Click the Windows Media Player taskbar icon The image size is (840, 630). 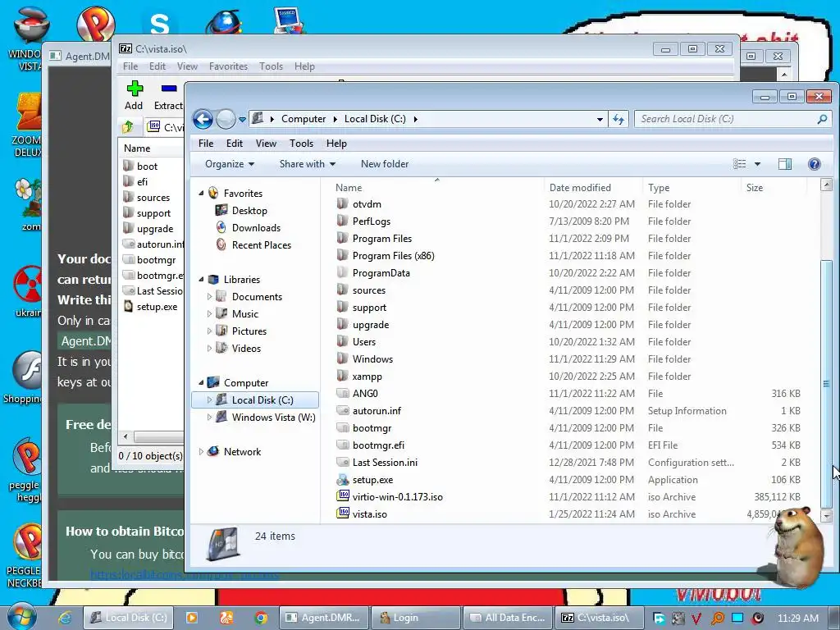[x=191, y=618]
